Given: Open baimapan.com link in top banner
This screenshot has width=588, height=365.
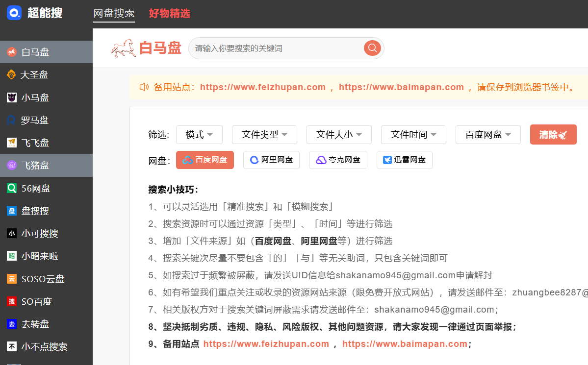Looking at the screenshot, I should 401,87.
